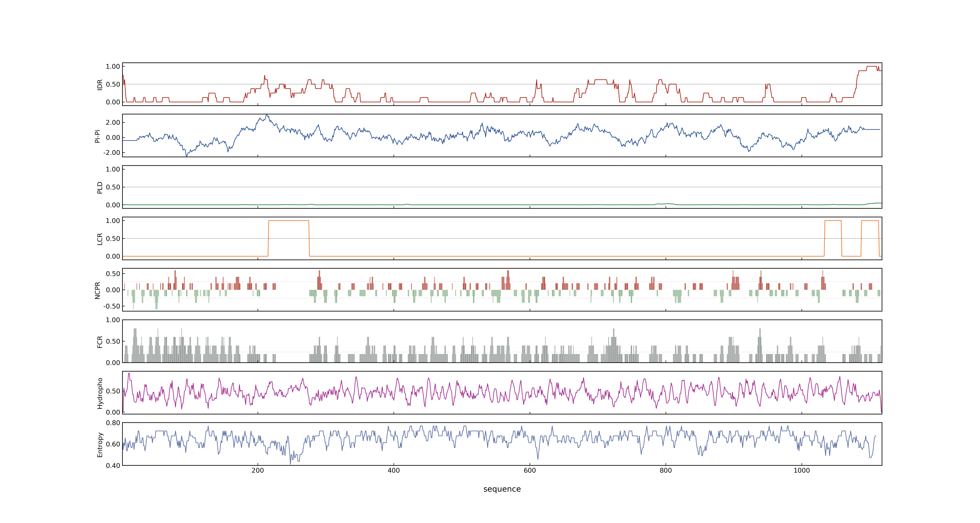Click the NCPR y-axis label
The height and width of the screenshot is (523, 980).
pos(97,290)
